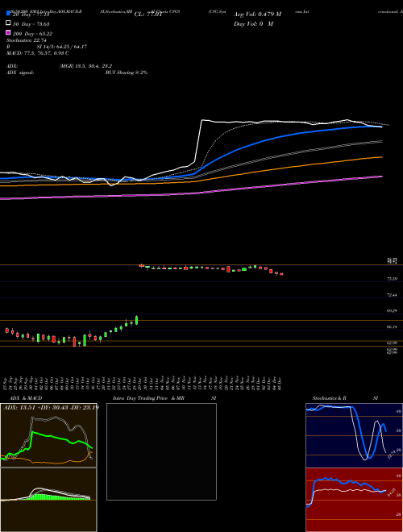Image resolution: width=403 pixels, height=532 pixels.
Task: Click the "ADX & MACD" panel title
Action: [x=26, y=398]
